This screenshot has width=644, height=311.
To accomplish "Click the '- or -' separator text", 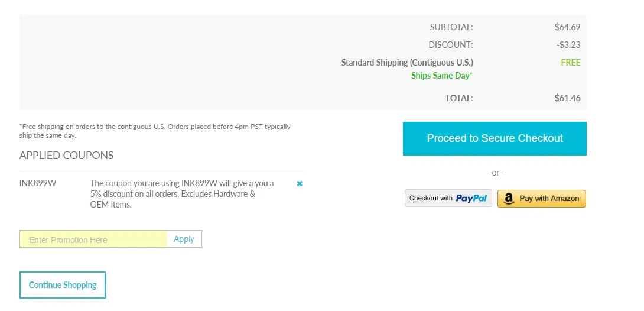I will pos(495,173).
